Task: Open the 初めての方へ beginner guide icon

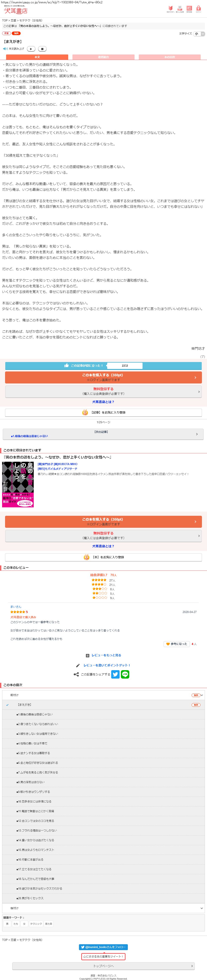Action: [x=170, y=9]
